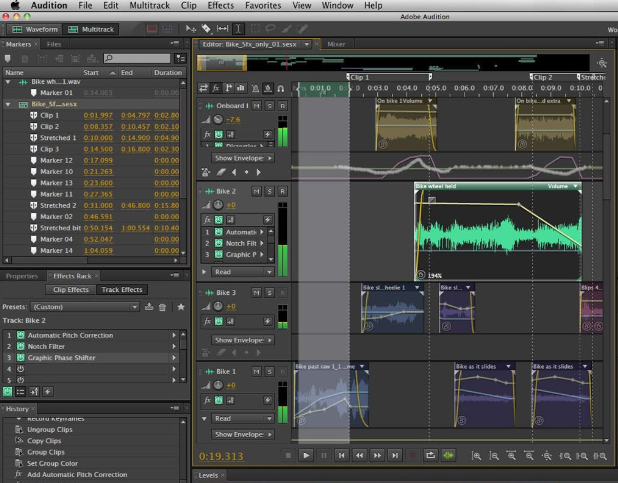This screenshot has width=618, height=483.
Task: Start playback with the Play button
Action: (306, 455)
